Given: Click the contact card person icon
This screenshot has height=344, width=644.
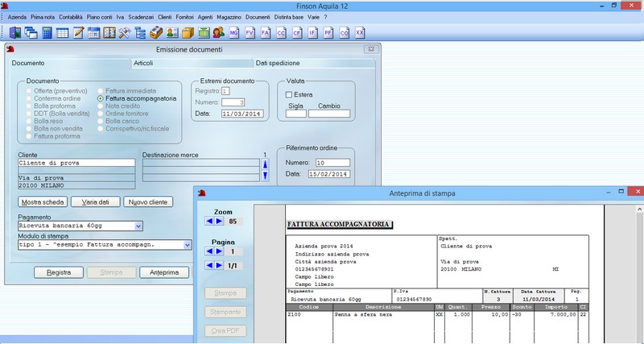Looking at the screenshot, I should (x=172, y=33).
